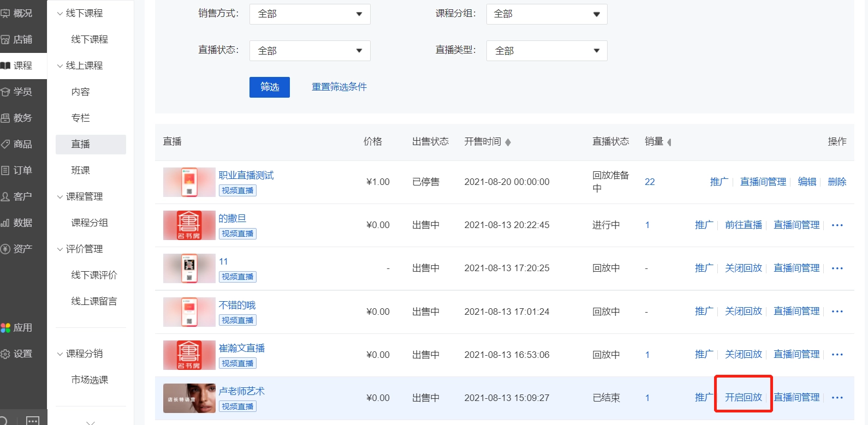Select 专栏 in the course menu
Screen dimensions: 868x425
tap(80, 118)
